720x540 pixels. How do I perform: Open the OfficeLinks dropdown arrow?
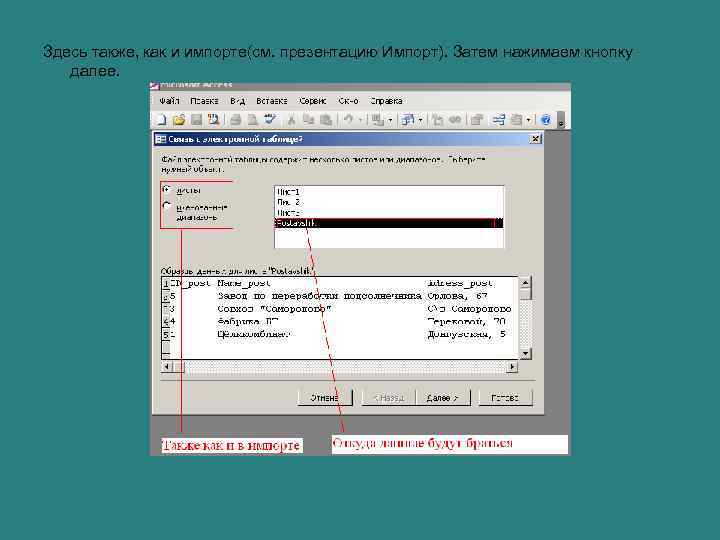[390, 121]
